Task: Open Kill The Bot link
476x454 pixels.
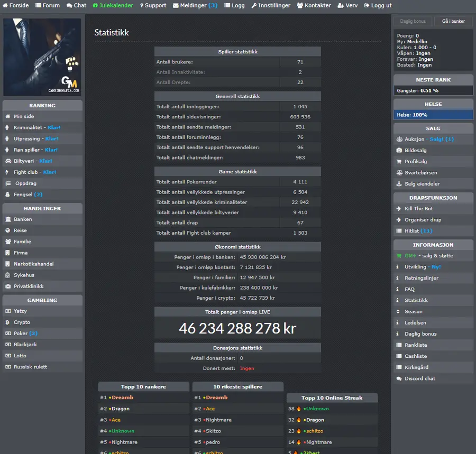Action: [418, 209]
